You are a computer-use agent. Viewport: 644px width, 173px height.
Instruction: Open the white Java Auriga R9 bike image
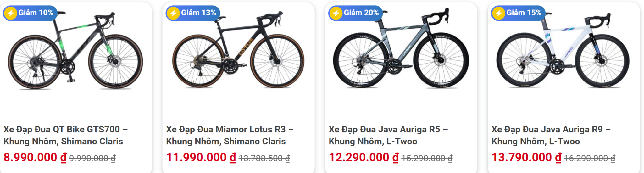pyautogui.click(x=563, y=50)
